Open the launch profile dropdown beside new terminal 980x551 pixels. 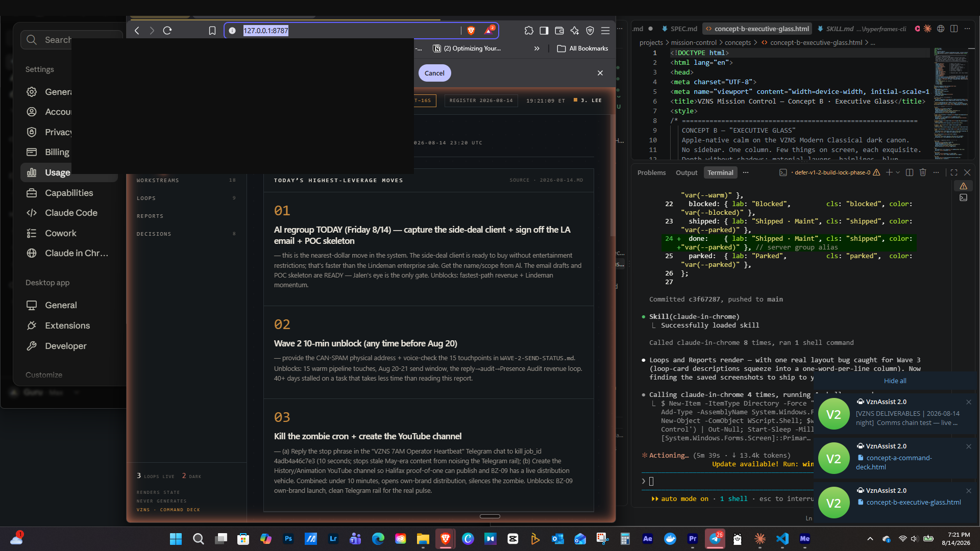point(898,172)
